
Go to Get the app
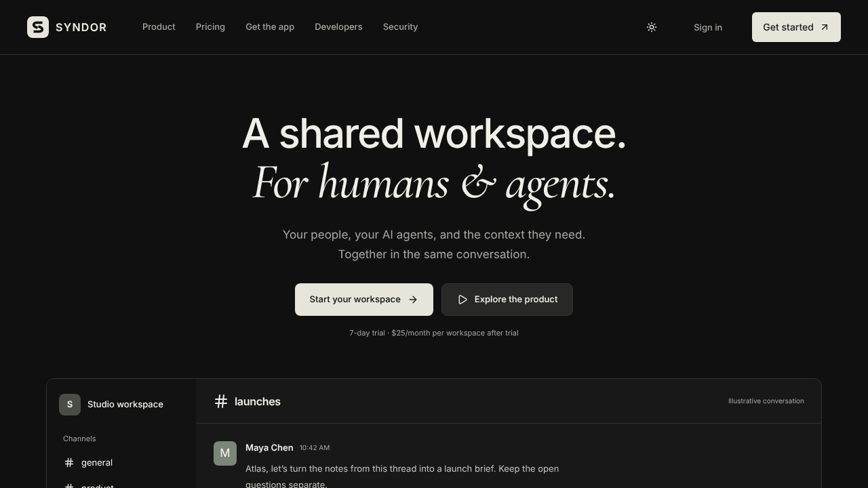(x=270, y=27)
